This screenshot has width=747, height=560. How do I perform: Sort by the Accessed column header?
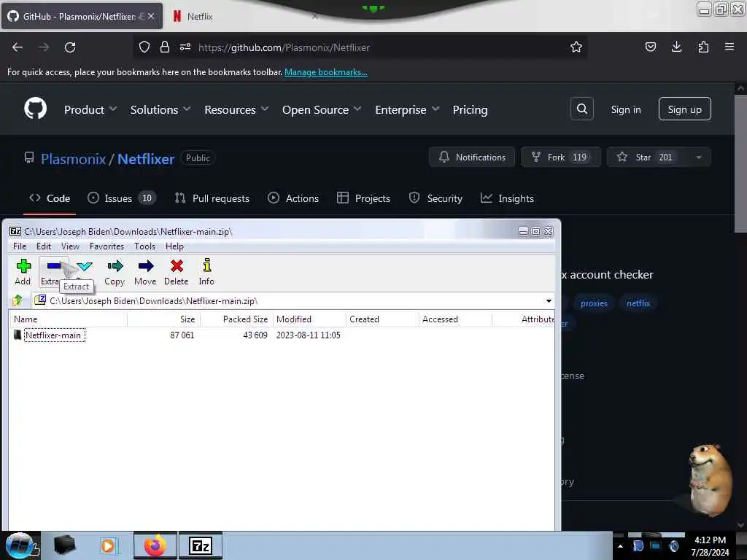(455, 319)
